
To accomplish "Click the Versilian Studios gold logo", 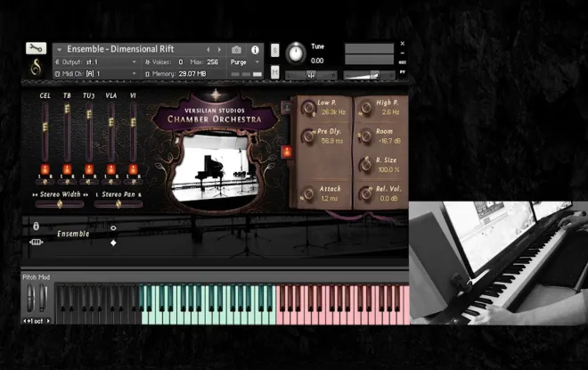I will pyautogui.click(x=36, y=68).
